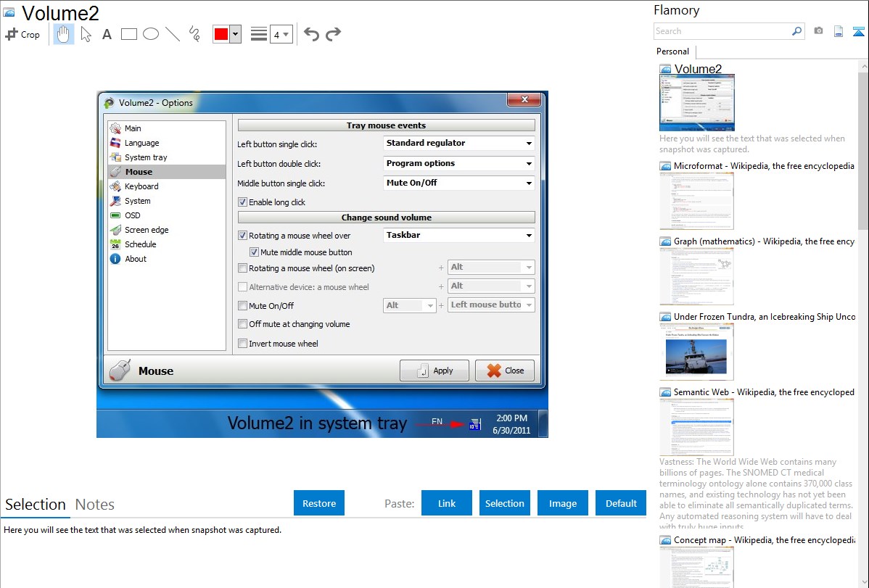Undo the last edit

coord(311,34)
